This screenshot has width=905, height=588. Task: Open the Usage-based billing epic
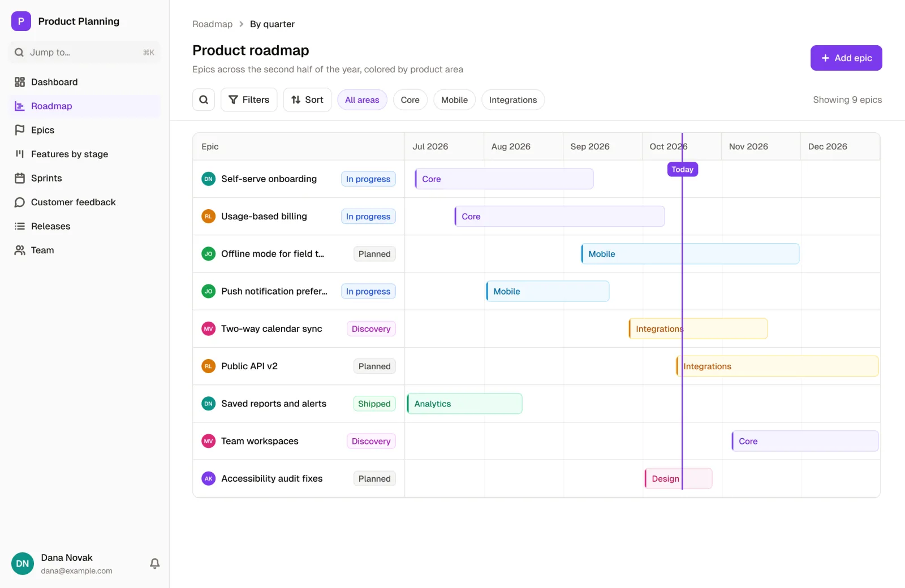[x=264, y=217]
